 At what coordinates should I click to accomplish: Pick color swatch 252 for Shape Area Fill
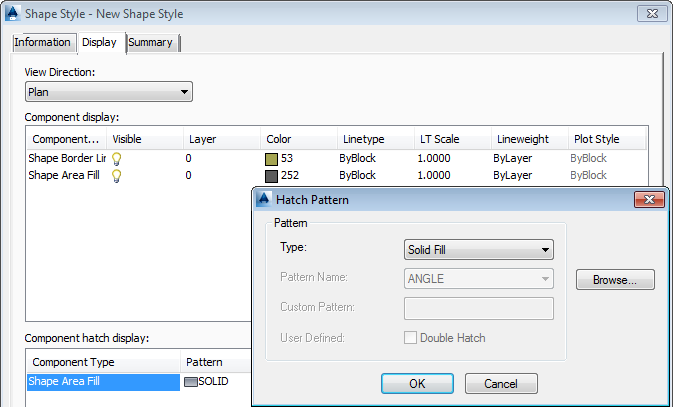pos(271,175)
